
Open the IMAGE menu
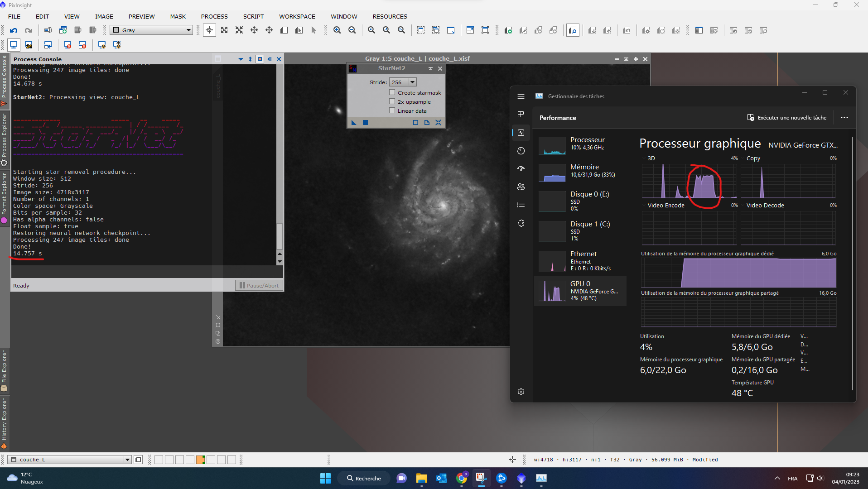pyautogui.click(x=104, y=16)
